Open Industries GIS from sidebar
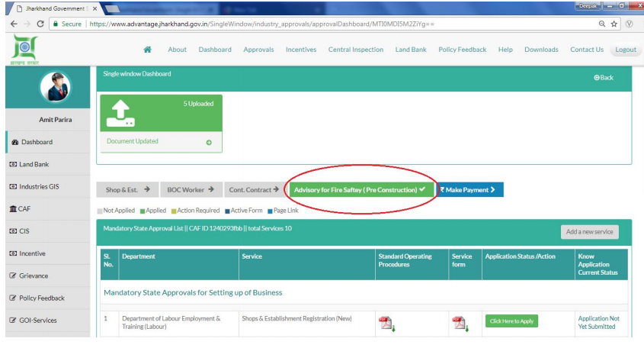This screenshot has width=644, height=348. point(48,186)
